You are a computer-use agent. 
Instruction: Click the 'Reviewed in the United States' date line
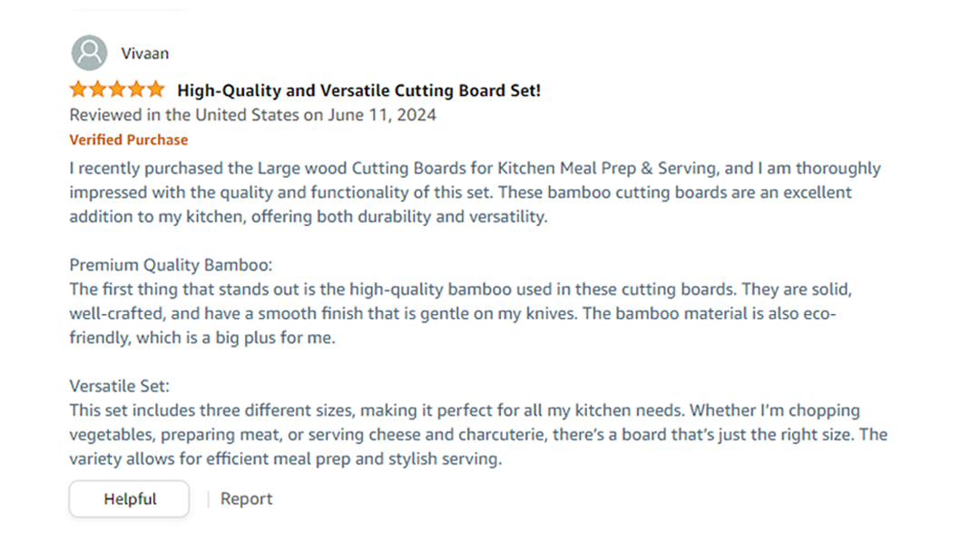252,115
